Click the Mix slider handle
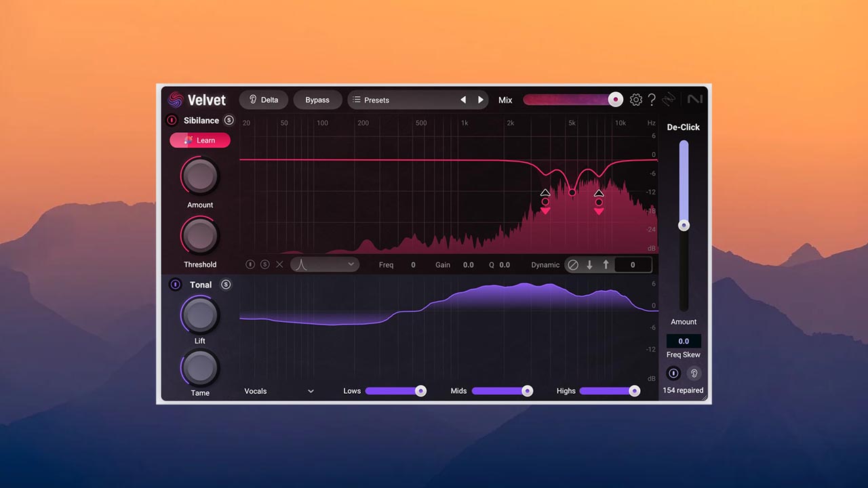Viewport: 868px width, 488px height. point(615,99)
